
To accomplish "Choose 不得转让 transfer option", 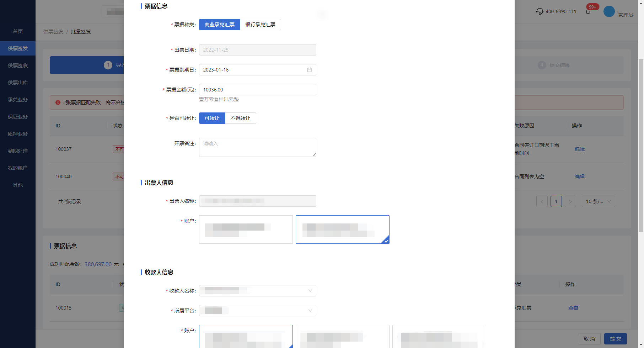I will pyautogui.click(x=241, y=118).
